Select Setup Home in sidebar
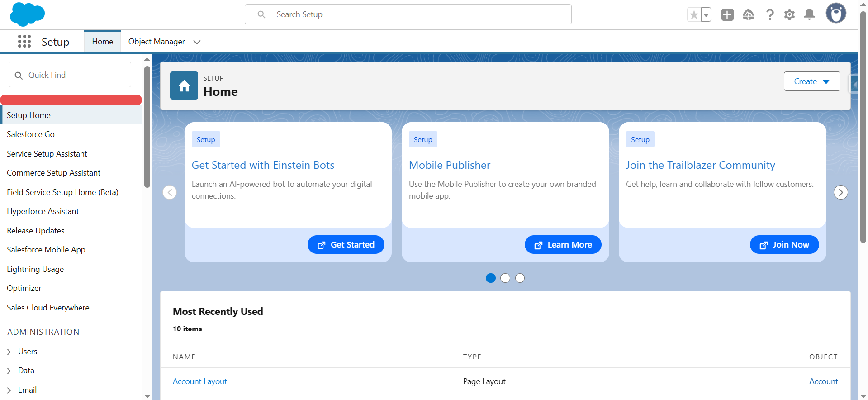This screenshot has height=400, width=868. (72, 115)
